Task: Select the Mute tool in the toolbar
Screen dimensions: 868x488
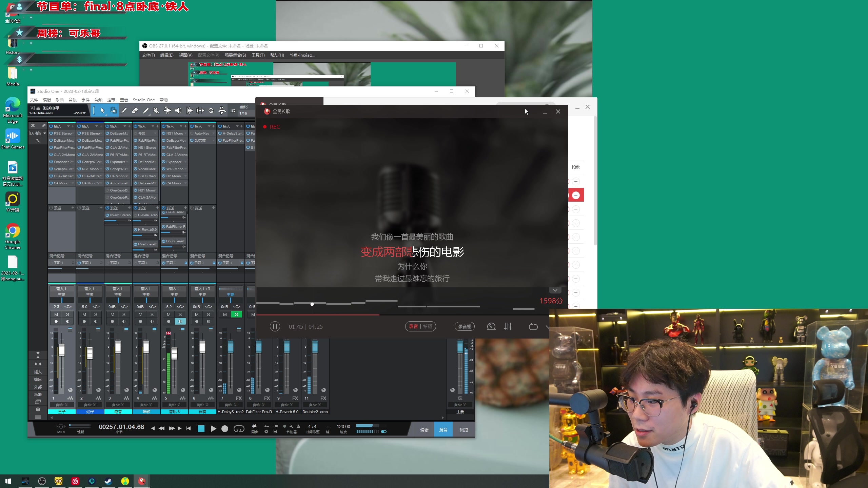Action: 156,110
